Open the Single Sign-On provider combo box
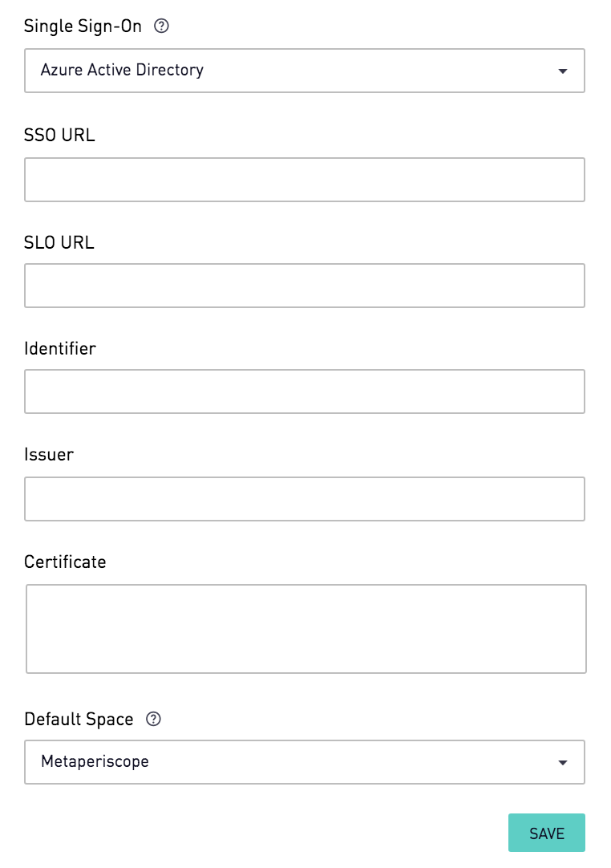The height and width of the screenshot is (868, 611). coord(305,71)
